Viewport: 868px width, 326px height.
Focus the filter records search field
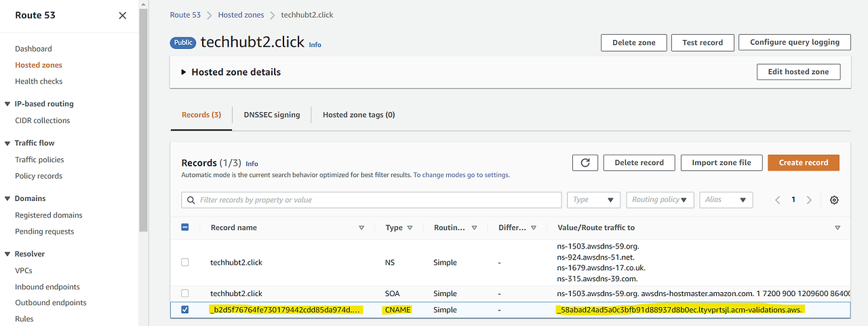371,200
